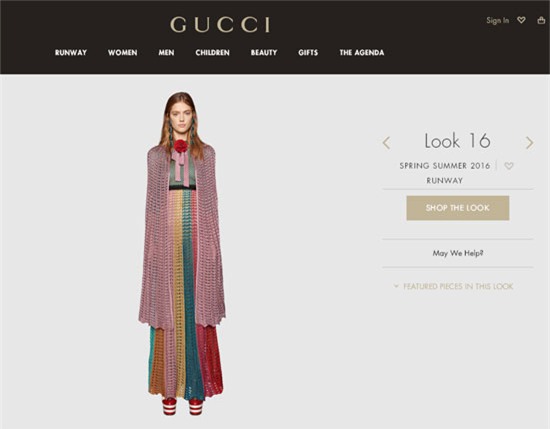Click the arrow beside Featured Pieces

point(396,286)
